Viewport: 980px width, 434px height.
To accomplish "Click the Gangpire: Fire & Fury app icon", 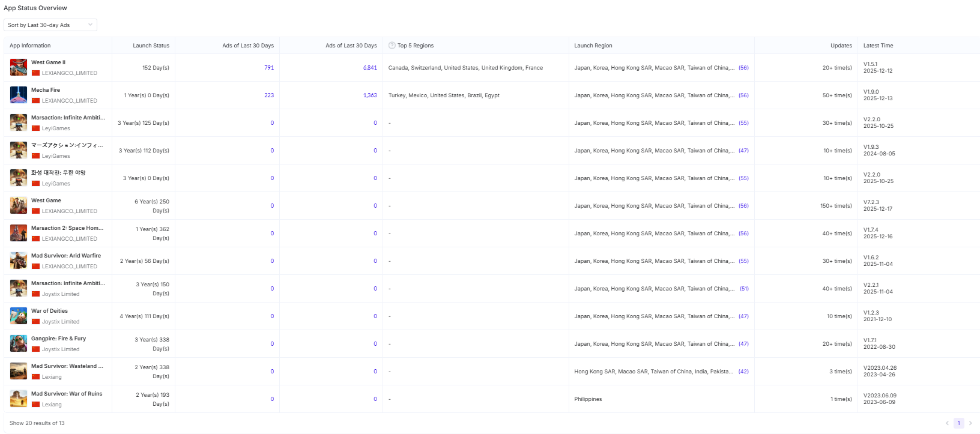I will click(19, 343).
